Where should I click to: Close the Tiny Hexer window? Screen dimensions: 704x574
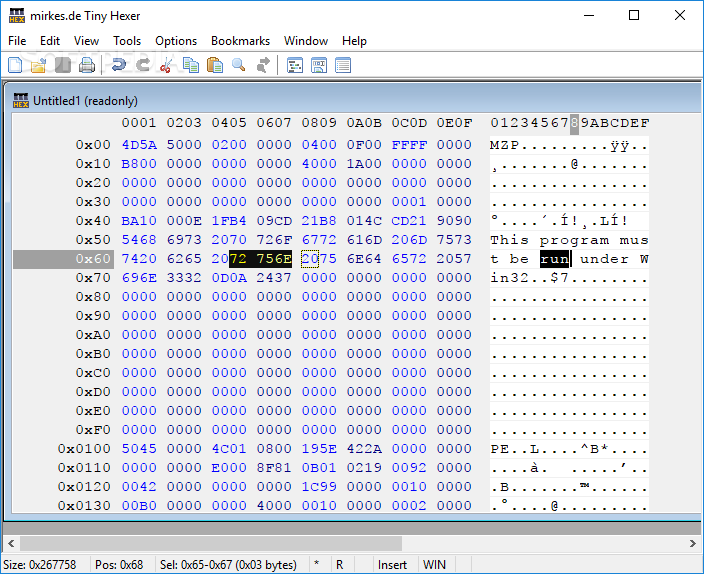[680, 16]
